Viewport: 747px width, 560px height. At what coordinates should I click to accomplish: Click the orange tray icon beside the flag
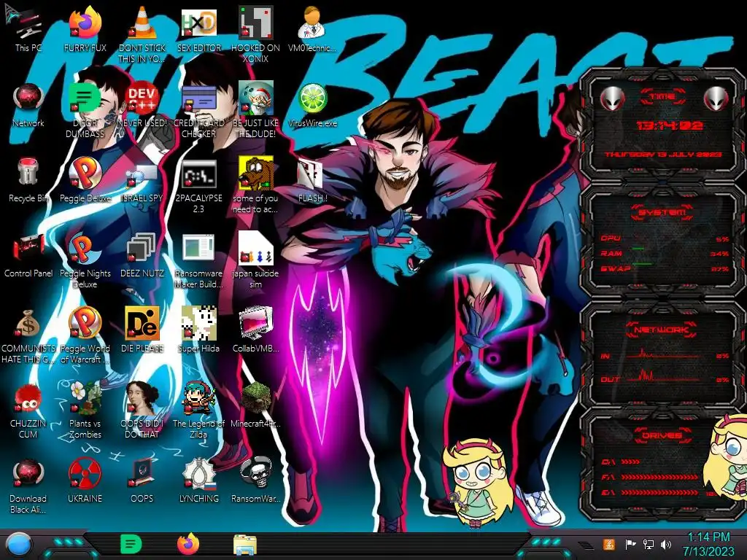coord(608,544)
